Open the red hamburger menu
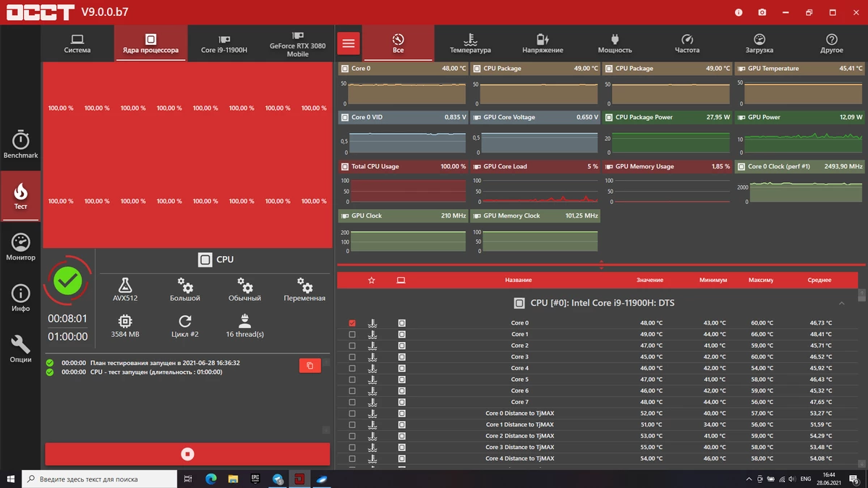Viewport: 868px width, 488px height. [349, 43]
